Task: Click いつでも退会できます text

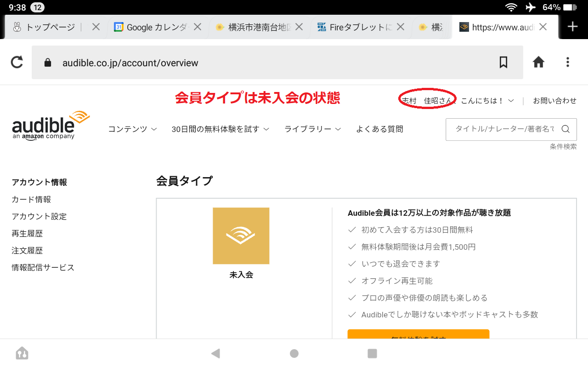Action: click(401, 264)
